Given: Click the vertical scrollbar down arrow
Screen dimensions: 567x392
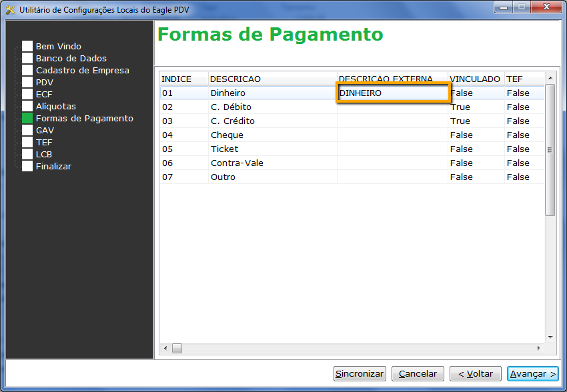Looking at the screenshot, I should pos(550,337).
